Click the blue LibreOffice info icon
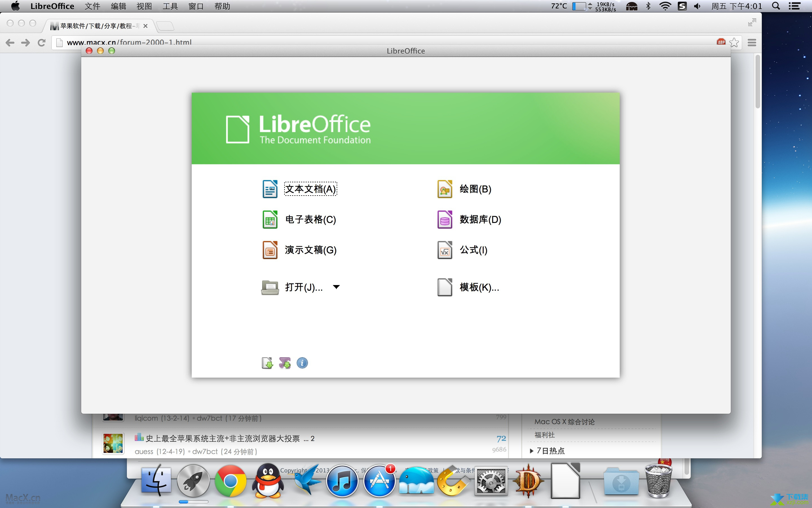The image size is (812, 508). point(302,363)
